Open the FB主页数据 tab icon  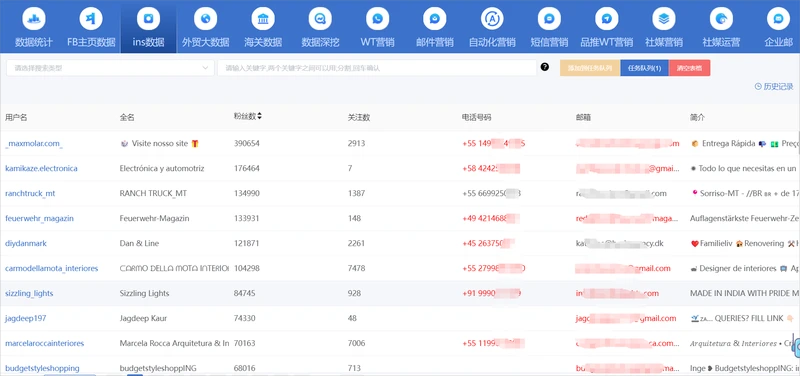point(91,19)
